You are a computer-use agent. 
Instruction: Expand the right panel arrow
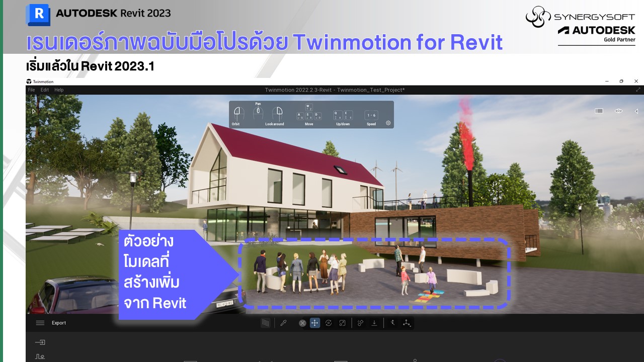[636, 111]
